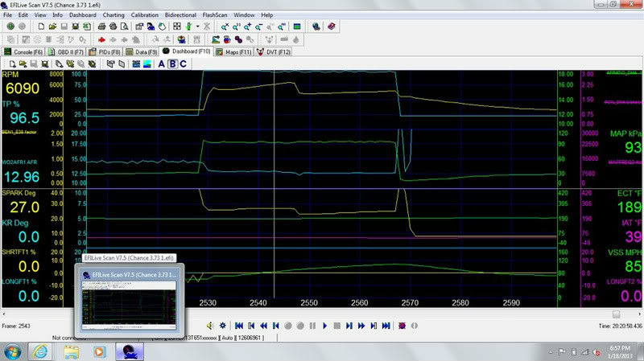Image resolution: width=644 pixels, height=361 pixels.
Task: Toggle dashboard page C
Action: click(184, 64)
